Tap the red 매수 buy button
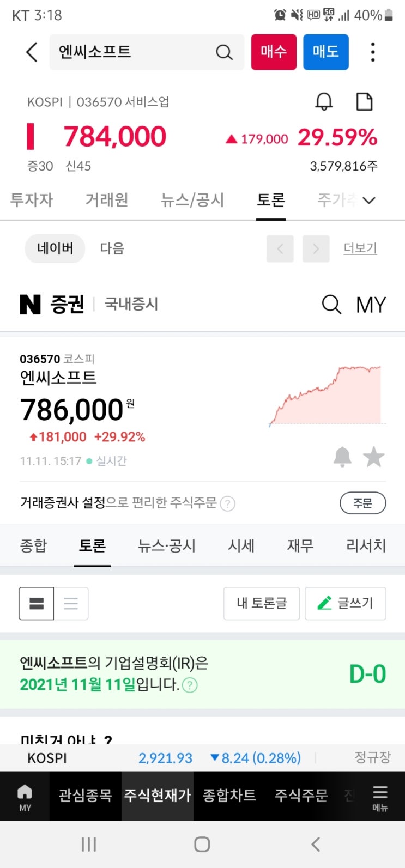The image size is (405, 868). coord(274,52)
